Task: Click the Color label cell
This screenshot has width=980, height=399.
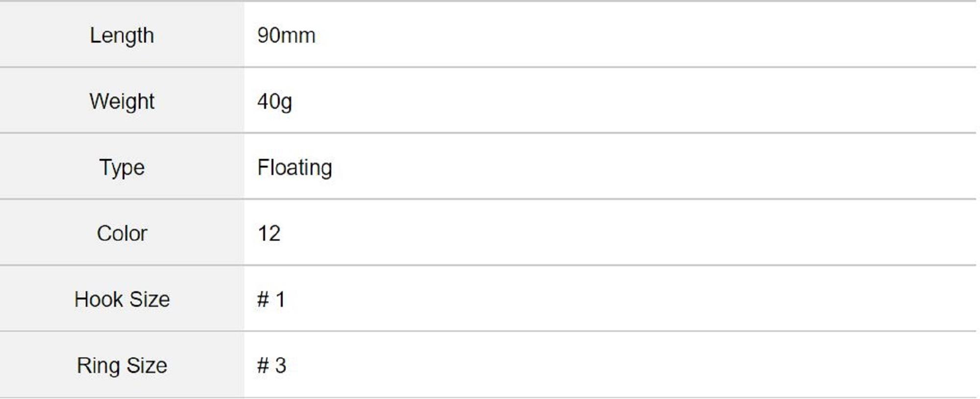Action: coord(122,233)
